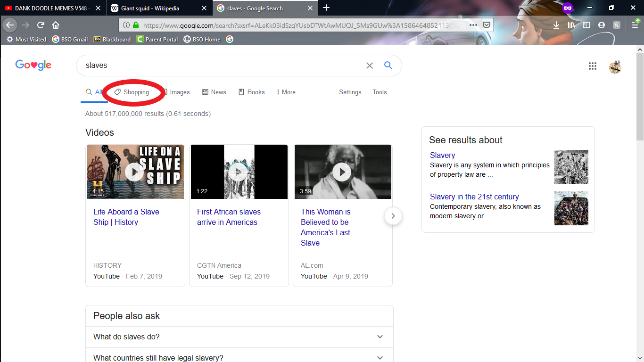
Task: Save page with the Pocket icon
Action: pos(487,25)
